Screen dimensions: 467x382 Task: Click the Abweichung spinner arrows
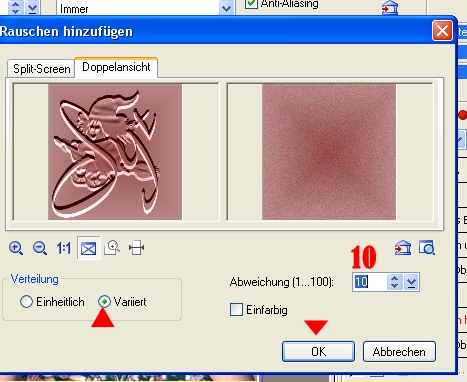tap(395, 282)
